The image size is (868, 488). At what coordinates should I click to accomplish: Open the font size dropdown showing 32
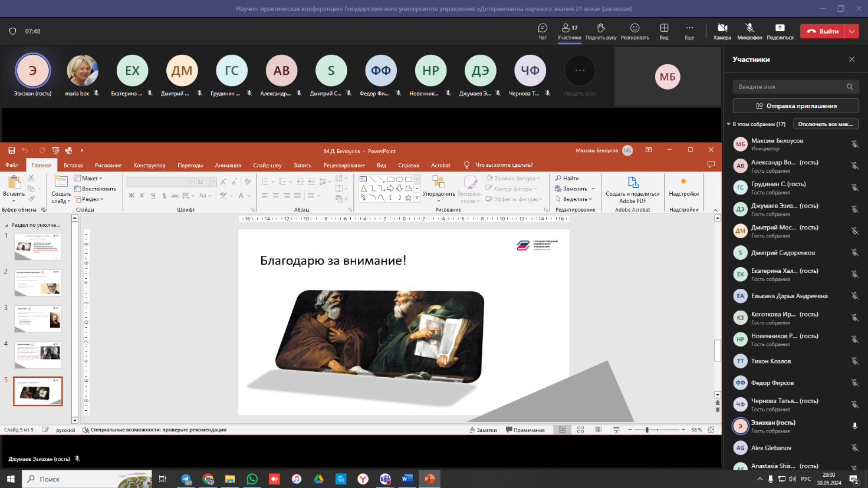click(x=213, y=182)
